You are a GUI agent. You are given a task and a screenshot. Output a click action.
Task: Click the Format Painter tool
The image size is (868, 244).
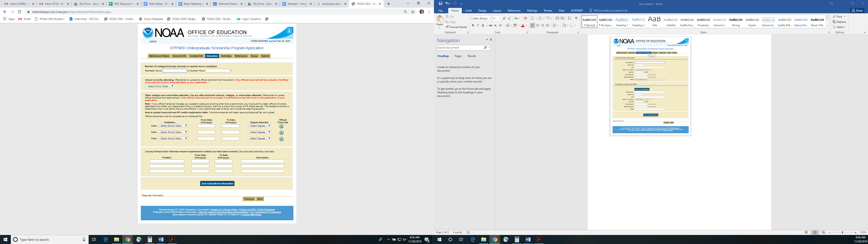(x=456, y=27)
